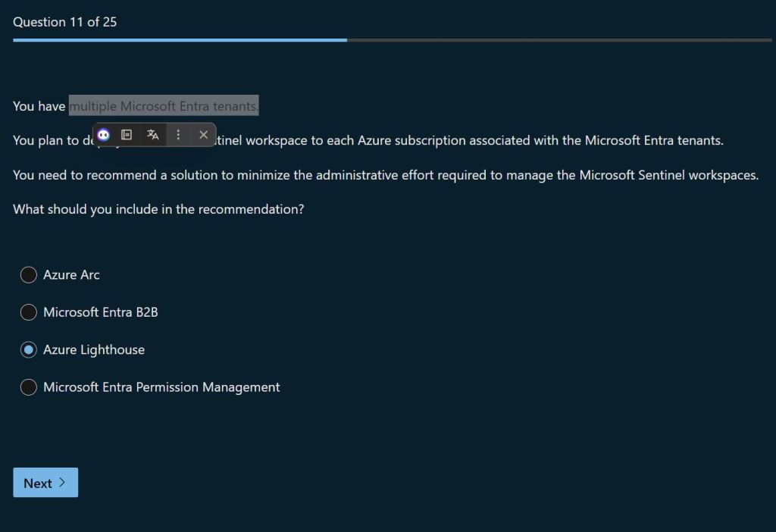The image size is (776, 532).
Task: Click the highlighted text 'multiple Microsoft Entra tenants'
Action: (x=164, y=106)
